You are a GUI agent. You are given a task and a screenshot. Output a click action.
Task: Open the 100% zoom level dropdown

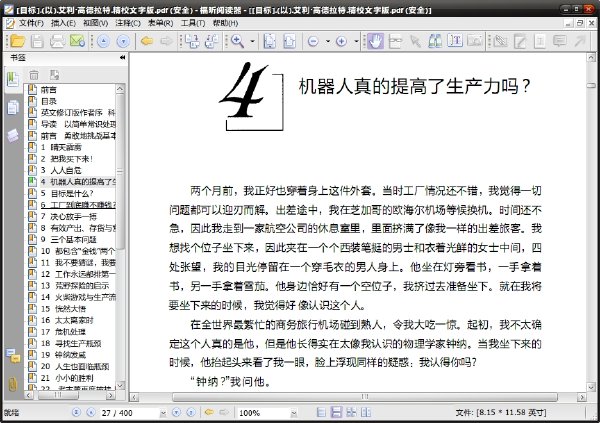pyautogui.click(x=294, y=413)
